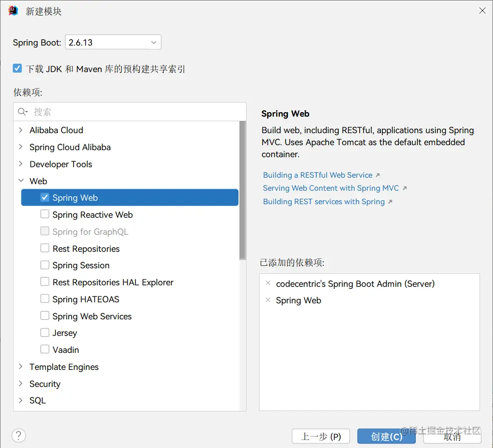
Task: Select the Rest Repositories label
Action: pos(86,249)
